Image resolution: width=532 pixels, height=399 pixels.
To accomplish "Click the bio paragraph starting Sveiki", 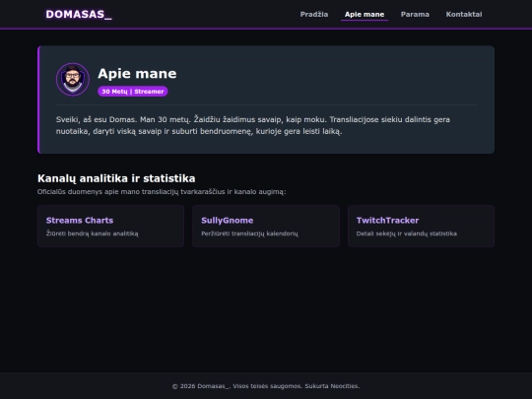I will click(253, 125).
